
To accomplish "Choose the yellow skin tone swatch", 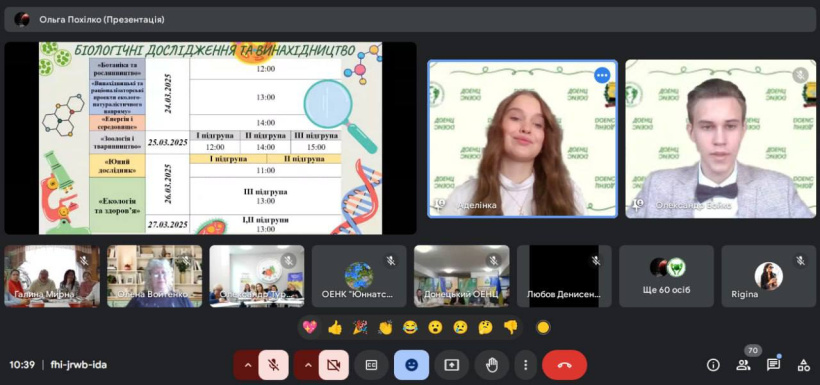I will 543,327.
